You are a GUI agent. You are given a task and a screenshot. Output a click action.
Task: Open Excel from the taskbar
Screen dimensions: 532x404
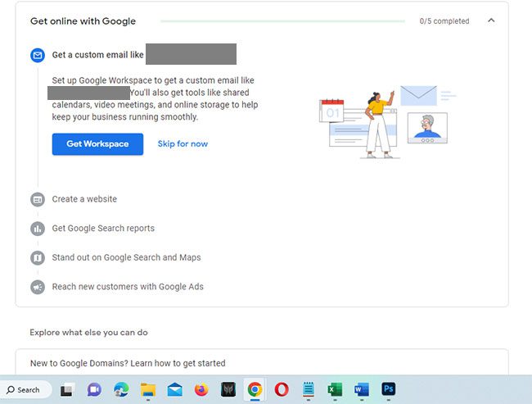335,389
